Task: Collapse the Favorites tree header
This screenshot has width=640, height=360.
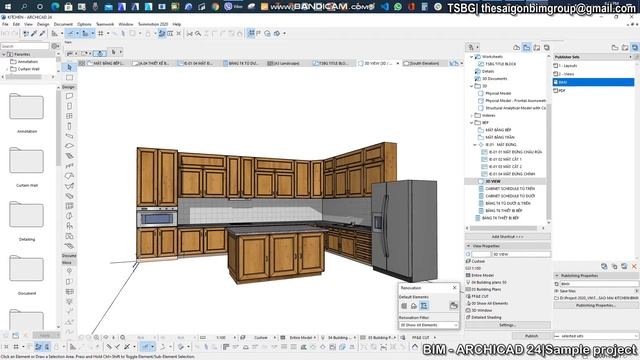Action: point(4,54)
